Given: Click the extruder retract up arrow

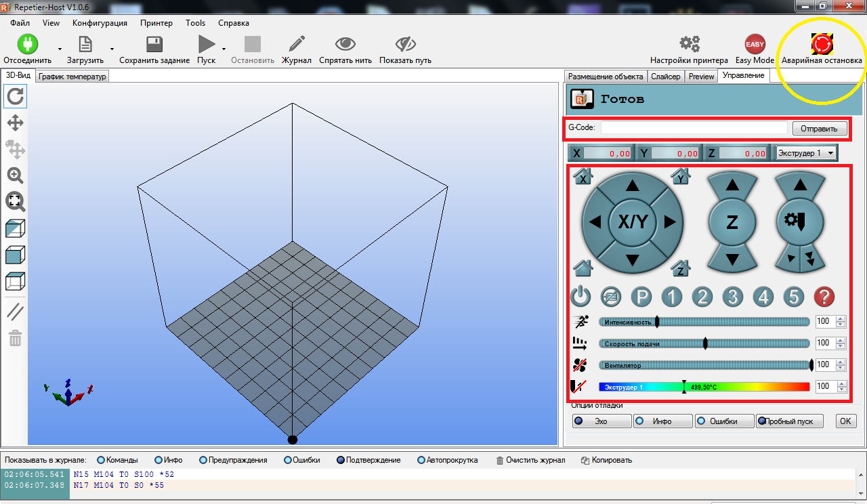Looking at the screenshot, I should point(800,185).
